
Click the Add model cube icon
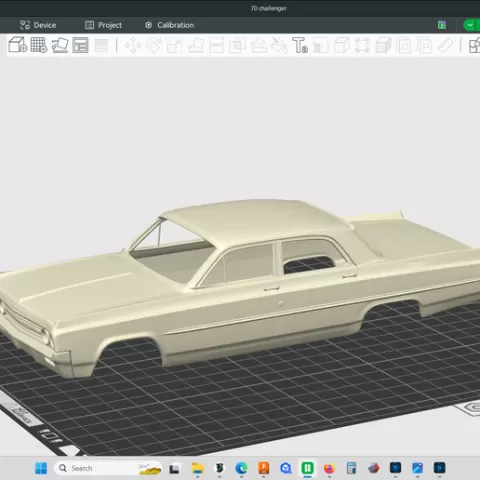tap(17, 45)
